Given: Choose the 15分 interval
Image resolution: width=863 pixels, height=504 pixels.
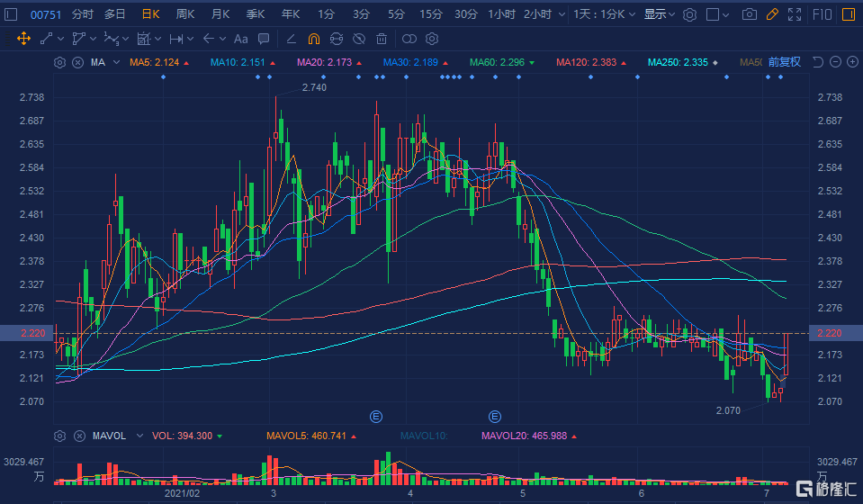Looking at the screenshot, I should click(431, 14).
